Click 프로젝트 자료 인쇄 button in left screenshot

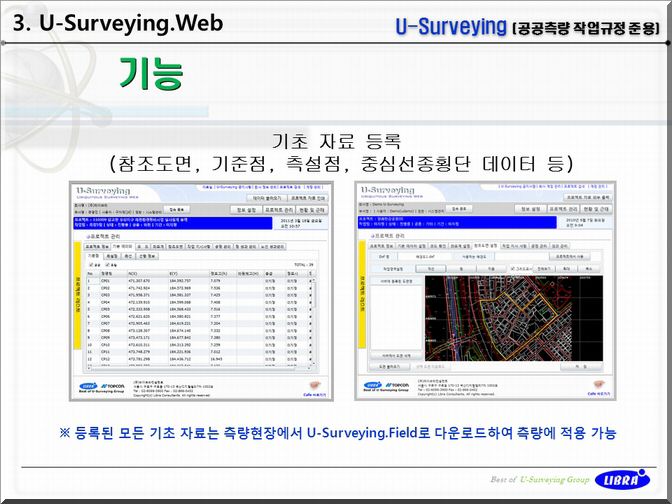point(309,198)
